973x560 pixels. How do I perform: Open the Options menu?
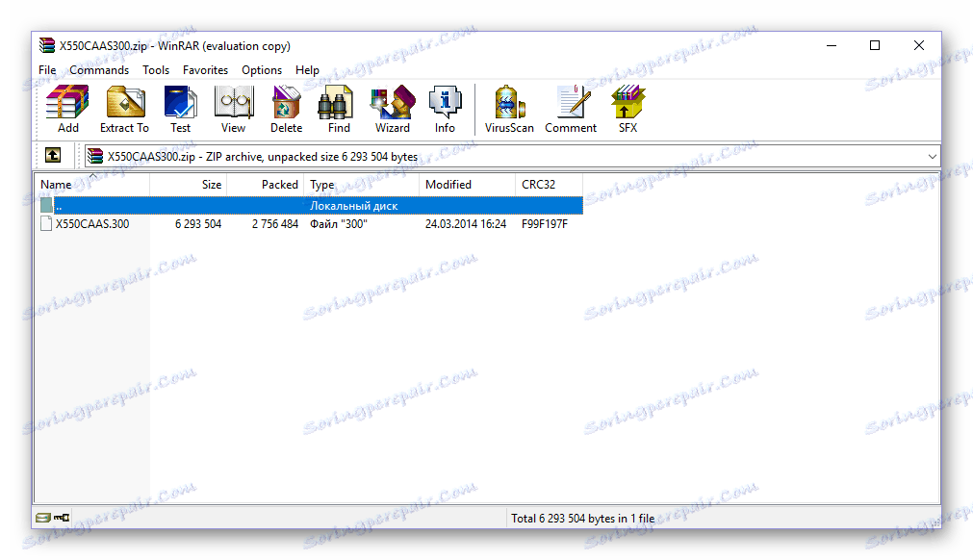tap(262, 70)
